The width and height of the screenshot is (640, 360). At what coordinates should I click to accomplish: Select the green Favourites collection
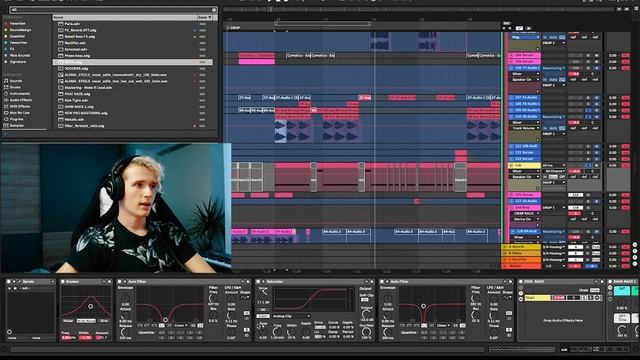point(18,42)
